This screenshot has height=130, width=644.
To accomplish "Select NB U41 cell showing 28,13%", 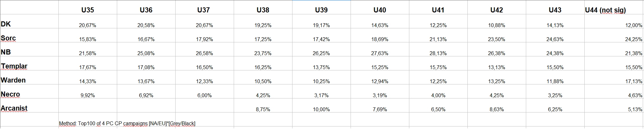I will coord(438,49).
